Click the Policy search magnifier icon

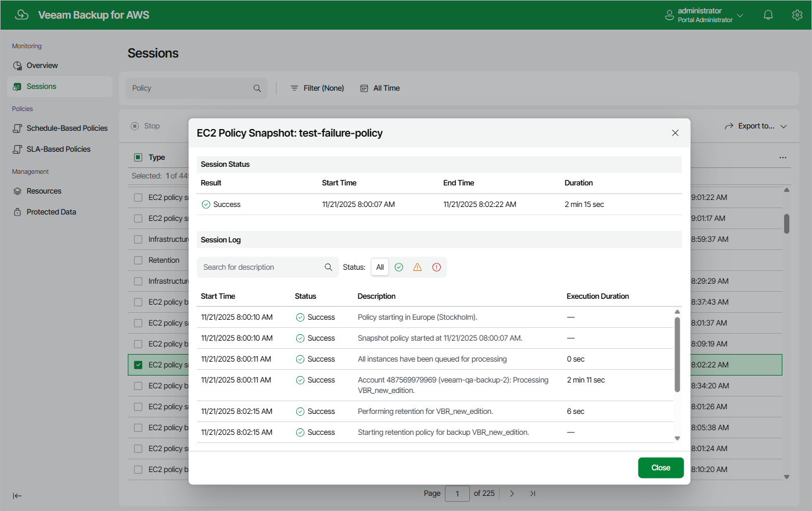[257, 88]
